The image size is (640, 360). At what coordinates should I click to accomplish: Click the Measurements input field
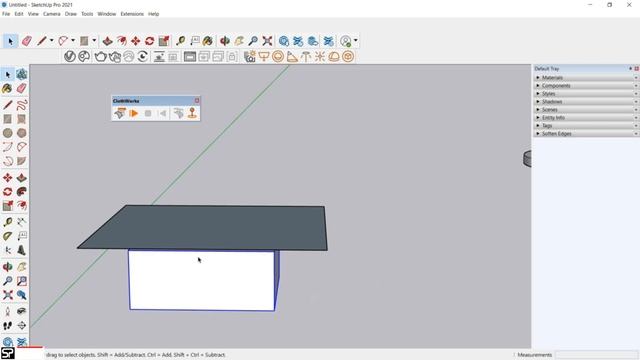pos(596,355)
